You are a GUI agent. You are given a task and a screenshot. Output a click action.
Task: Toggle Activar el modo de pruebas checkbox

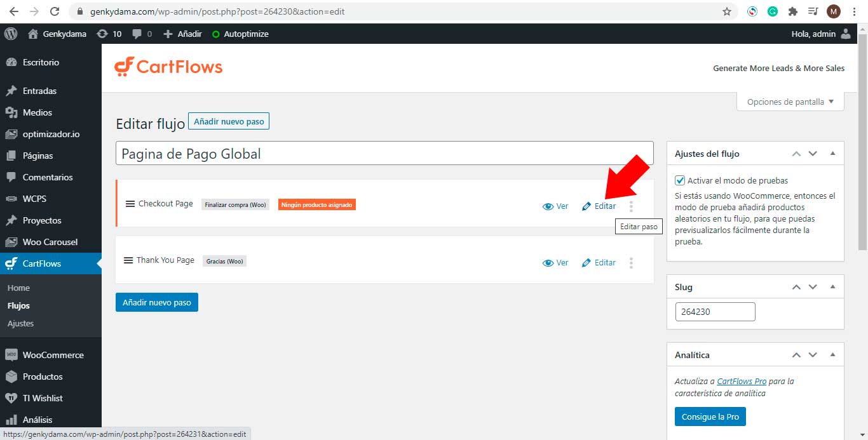pos(680,180)
